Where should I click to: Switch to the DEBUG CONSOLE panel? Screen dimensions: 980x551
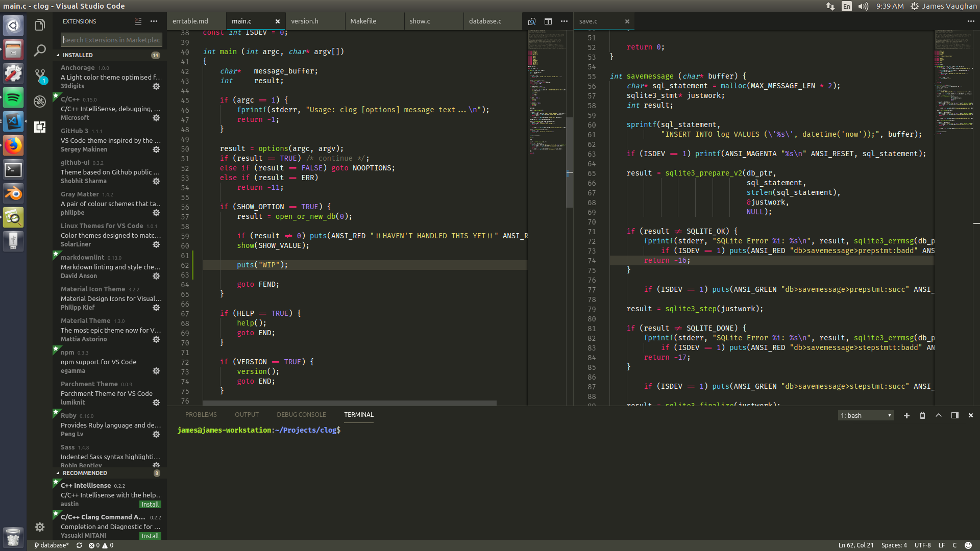301,414
